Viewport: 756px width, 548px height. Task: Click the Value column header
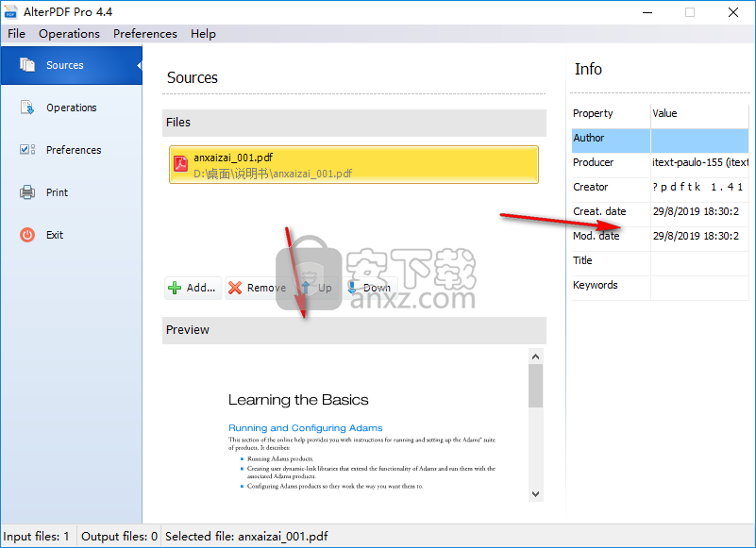pyautogui.click(x=699, y=114)
